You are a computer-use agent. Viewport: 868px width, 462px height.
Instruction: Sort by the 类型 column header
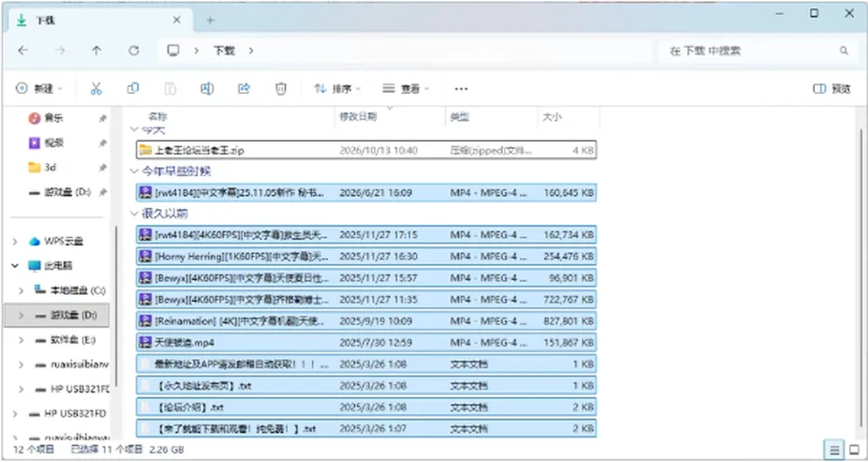(459, 118)
